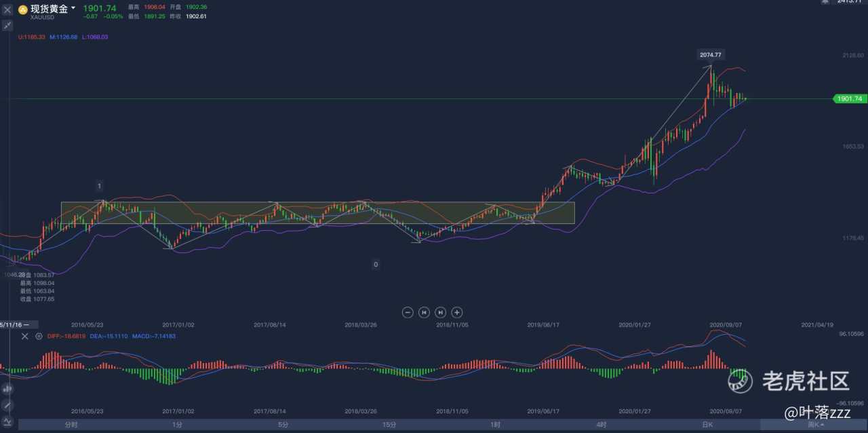Close the chart with the top-left X icon

[7, 10]
